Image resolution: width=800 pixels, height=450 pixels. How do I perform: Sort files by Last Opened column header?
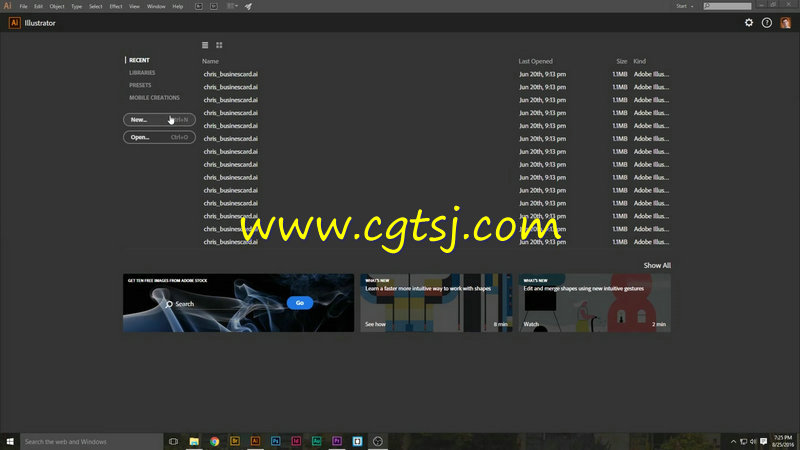coord(535,61)
